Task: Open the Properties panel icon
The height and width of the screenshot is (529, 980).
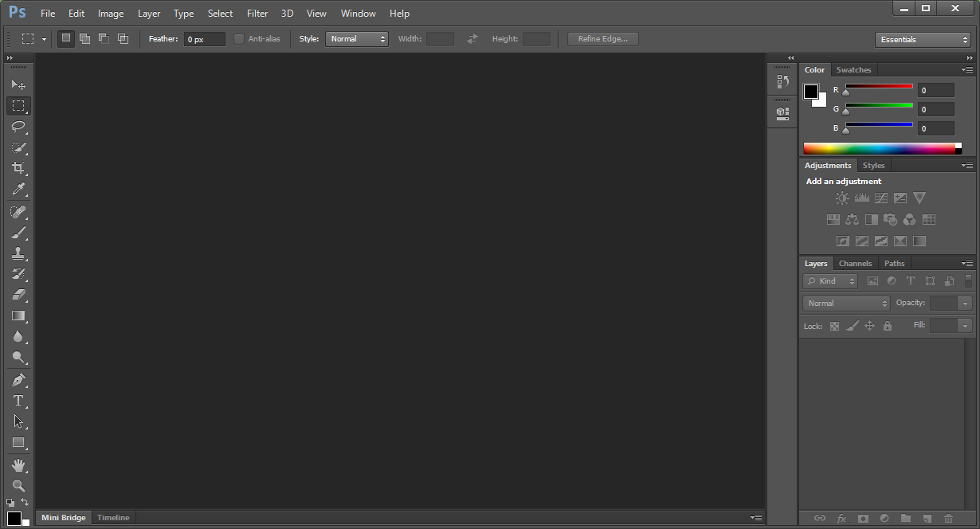Action: [782, 113]
